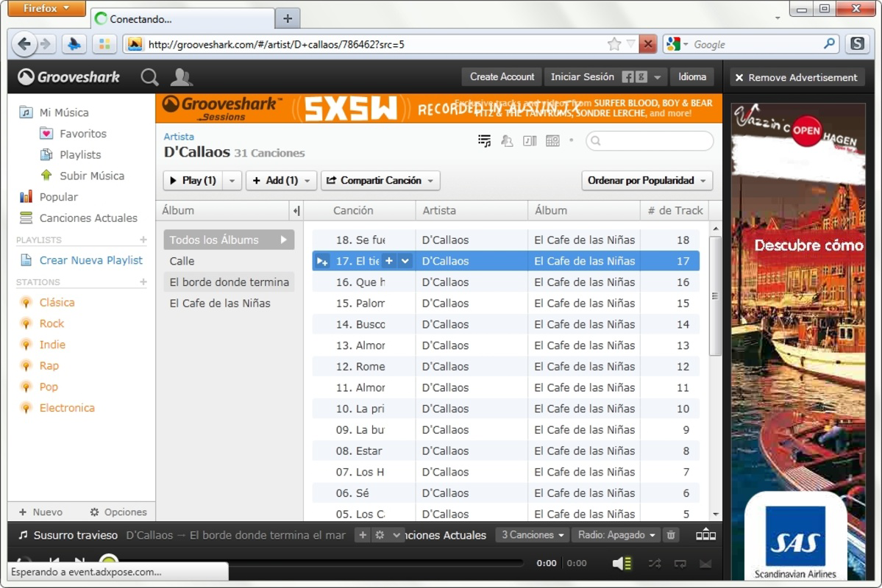Mute volume speaker icon
Screen dimensions: 882x588
622,563
